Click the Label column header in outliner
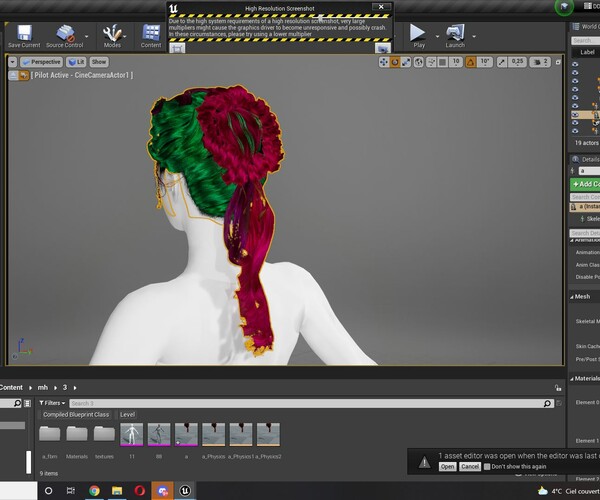Screen dimensions: 600x500 click(587, 52)
